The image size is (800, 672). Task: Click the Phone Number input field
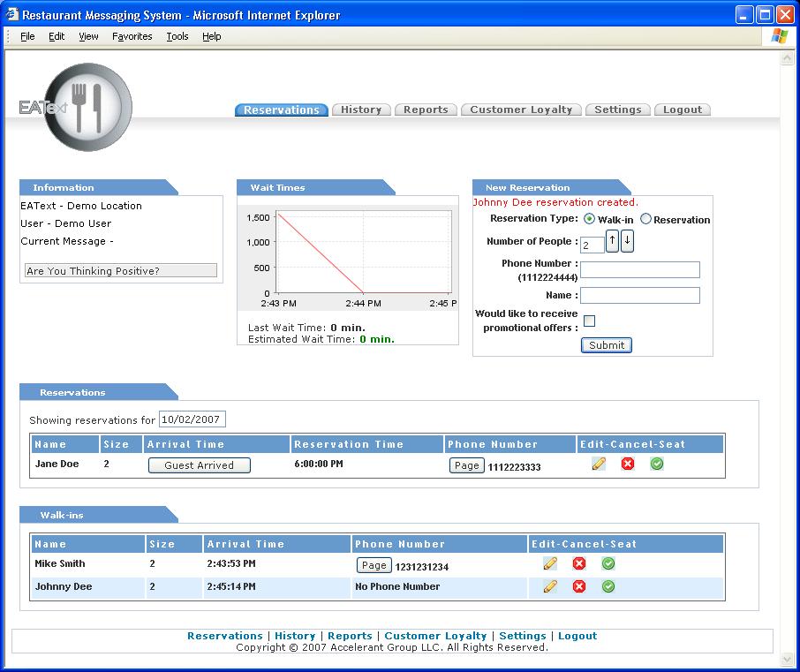[x=639, y=270]
